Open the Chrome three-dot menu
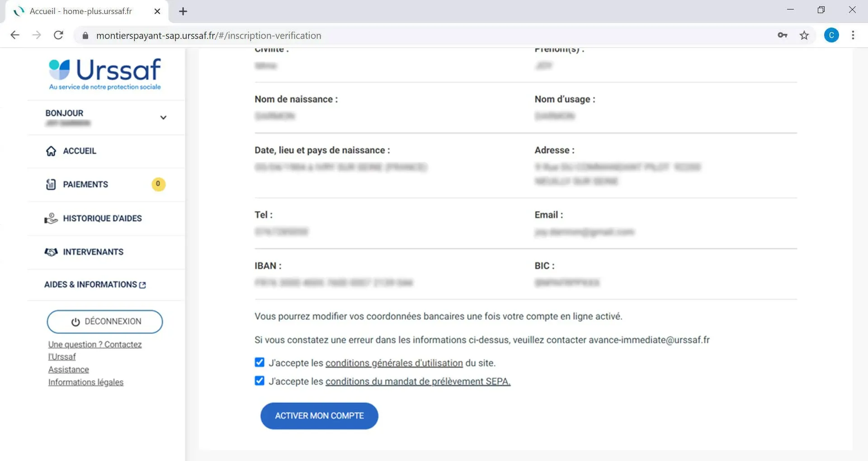Screen dimensions: 868x461 tap(853, 35)
